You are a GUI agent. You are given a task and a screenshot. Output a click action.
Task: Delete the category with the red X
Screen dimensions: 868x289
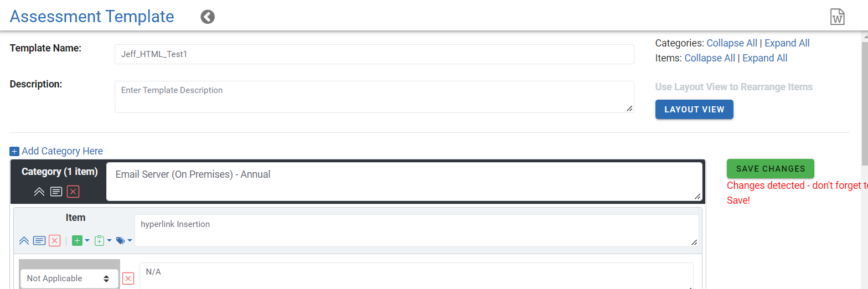point(73,192)
